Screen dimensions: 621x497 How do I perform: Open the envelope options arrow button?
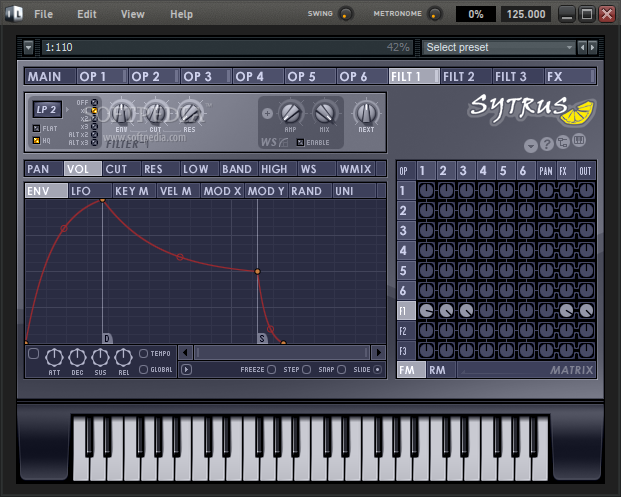coord(186,369)
